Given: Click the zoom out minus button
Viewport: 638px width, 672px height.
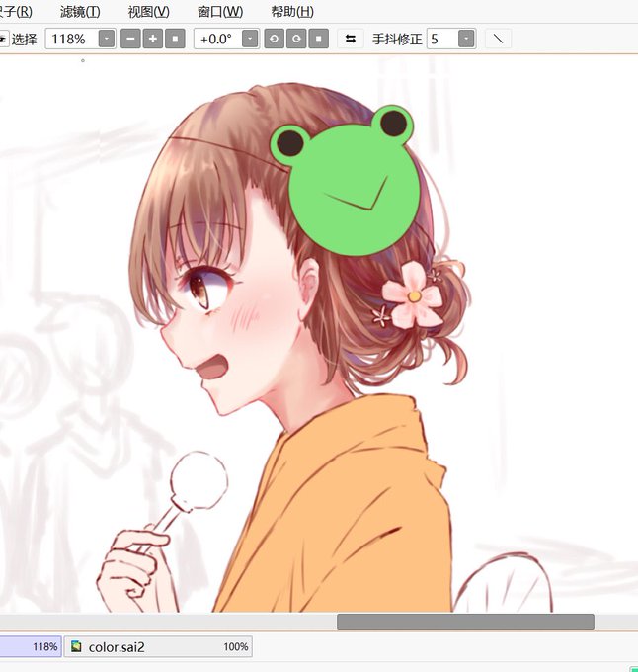Looking at the screenshot, I should (x=130, y=39).
